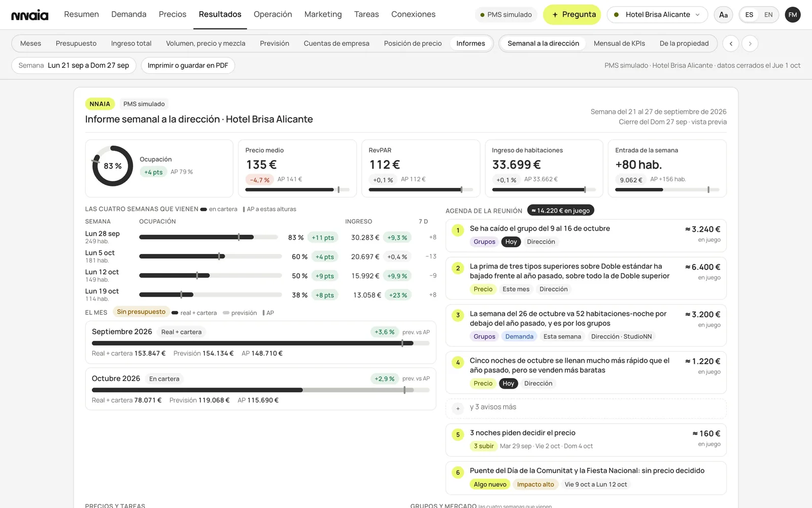The width and height of the screenshot is (812, 508).
Task: Open the Semana date range picker
Action: (74, 66)
